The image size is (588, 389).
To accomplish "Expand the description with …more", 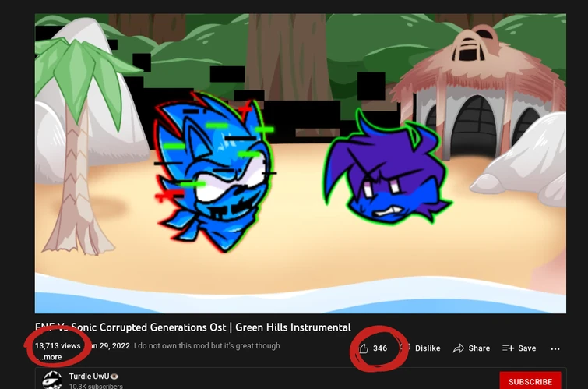I will 50,357.
